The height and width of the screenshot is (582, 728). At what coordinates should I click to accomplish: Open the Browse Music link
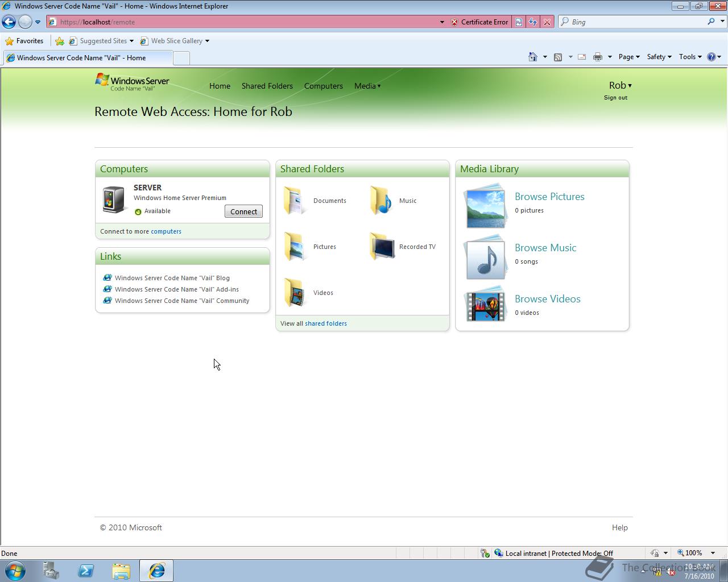click(x=545, y=248)
